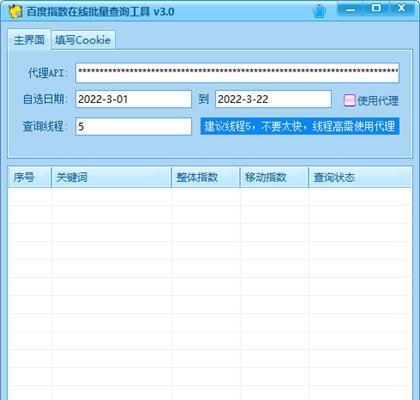420x400 pixels.
Task: Focus the 代理API input field
Action: tap(237, 73)
